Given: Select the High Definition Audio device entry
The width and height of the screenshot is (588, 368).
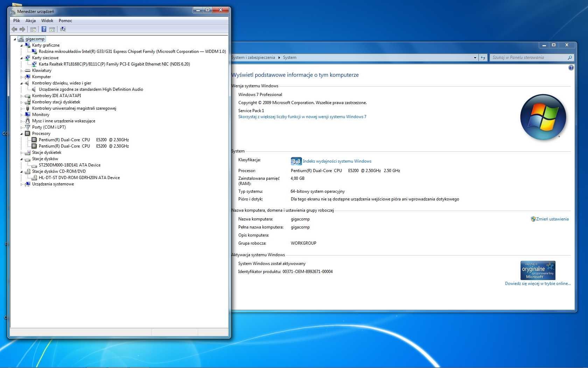Looking at the screenshot, I should click(x=91, y=89).
